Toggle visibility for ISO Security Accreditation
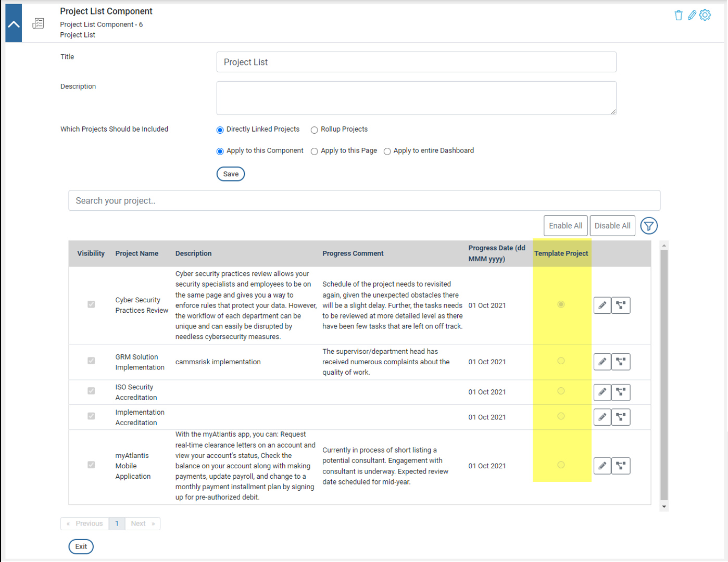Screen dimensions: 728x562 [91, 391]
